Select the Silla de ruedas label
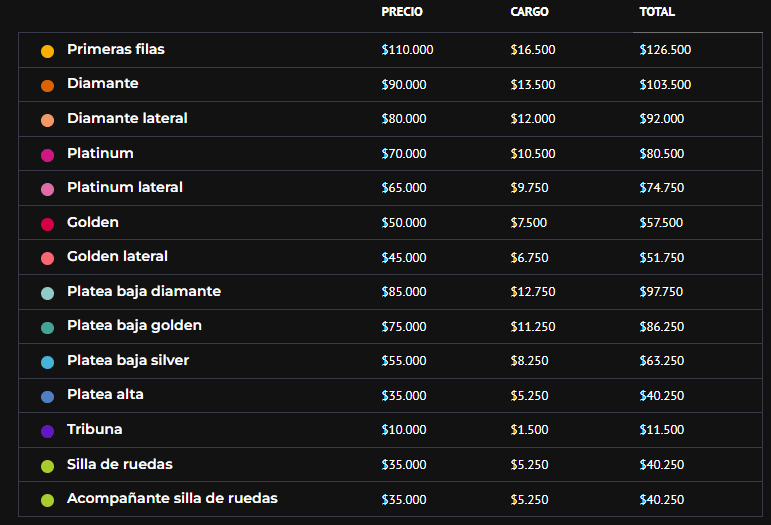The height and width of the screenshot is (525, 771). click(x=120, y=464)
